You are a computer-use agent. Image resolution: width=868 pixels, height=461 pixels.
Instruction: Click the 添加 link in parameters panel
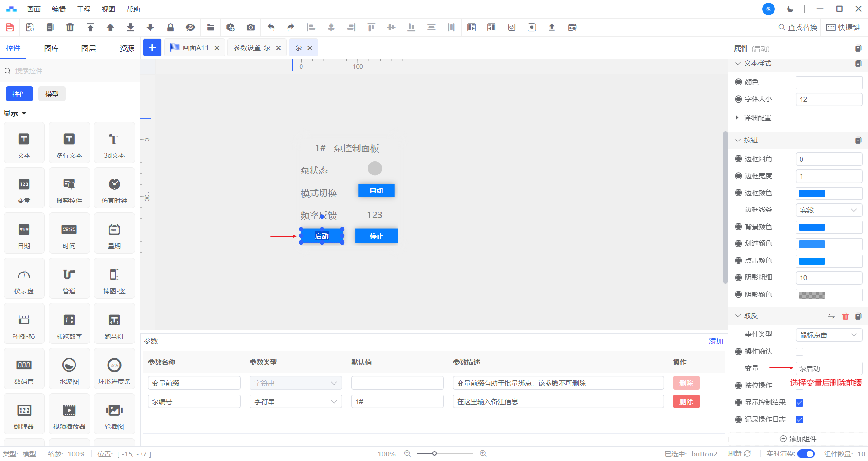coord(716,341)
